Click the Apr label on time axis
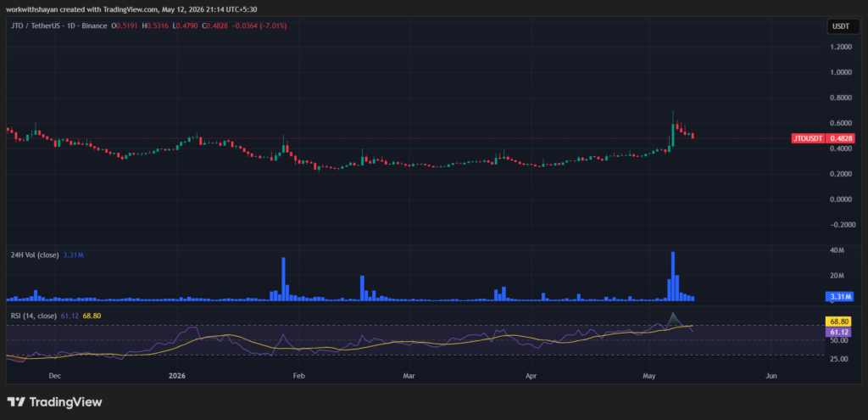Image resolution: width=868 pixels, height=420 pixels. (531, 376)
